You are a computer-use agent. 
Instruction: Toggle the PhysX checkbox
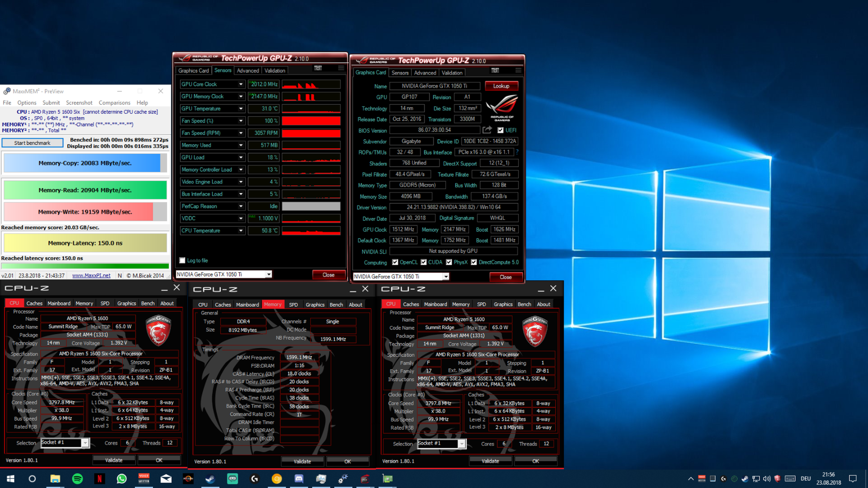[449, 262]
